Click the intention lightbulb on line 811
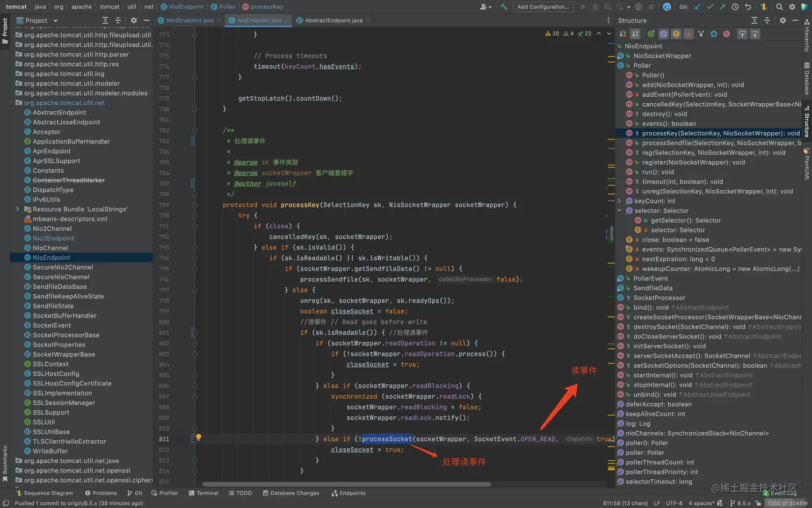 198,438
